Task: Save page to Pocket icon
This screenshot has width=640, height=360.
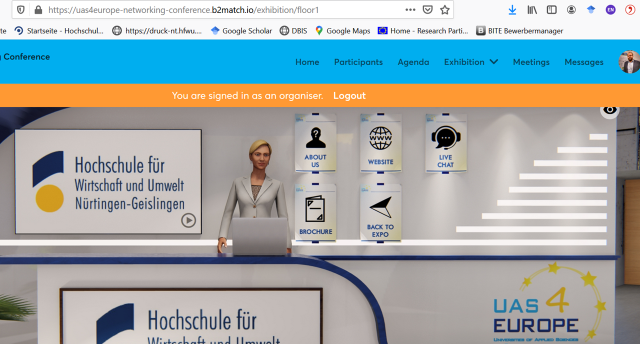Action: pos(427,10)
